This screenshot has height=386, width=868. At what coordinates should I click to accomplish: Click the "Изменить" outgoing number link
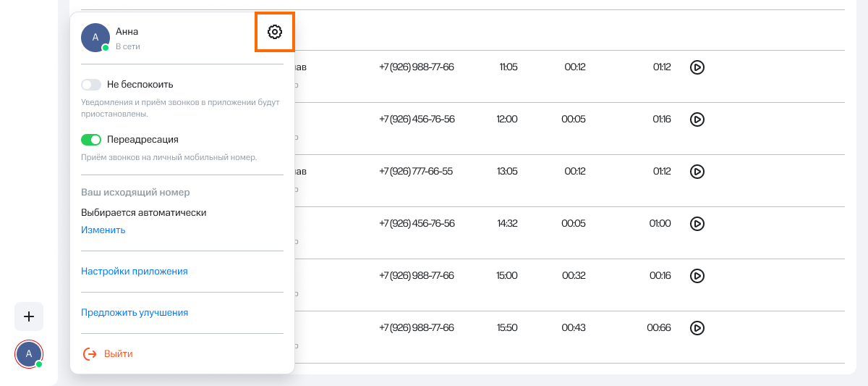[103, 230]
